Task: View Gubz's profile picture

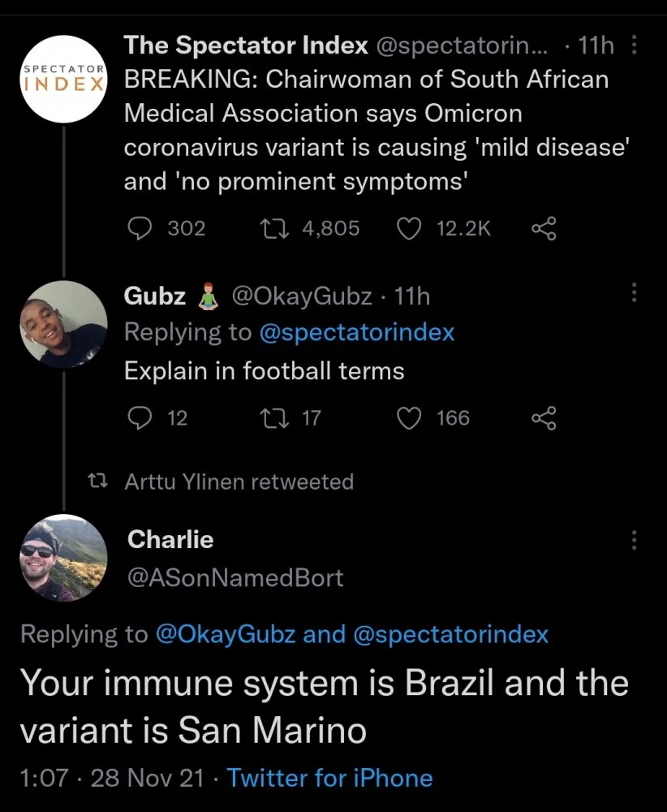Action: (63, 325)
